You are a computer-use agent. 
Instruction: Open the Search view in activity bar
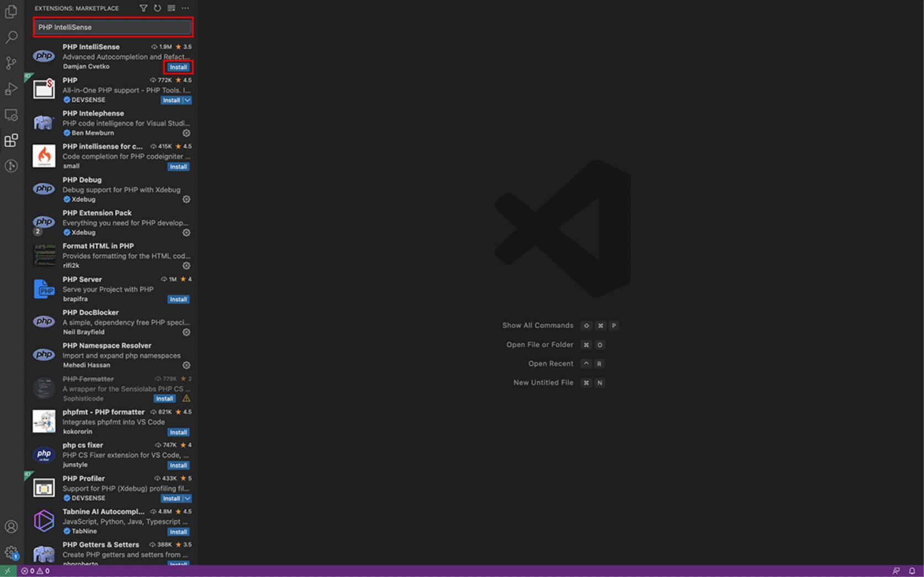click(11, 37)
